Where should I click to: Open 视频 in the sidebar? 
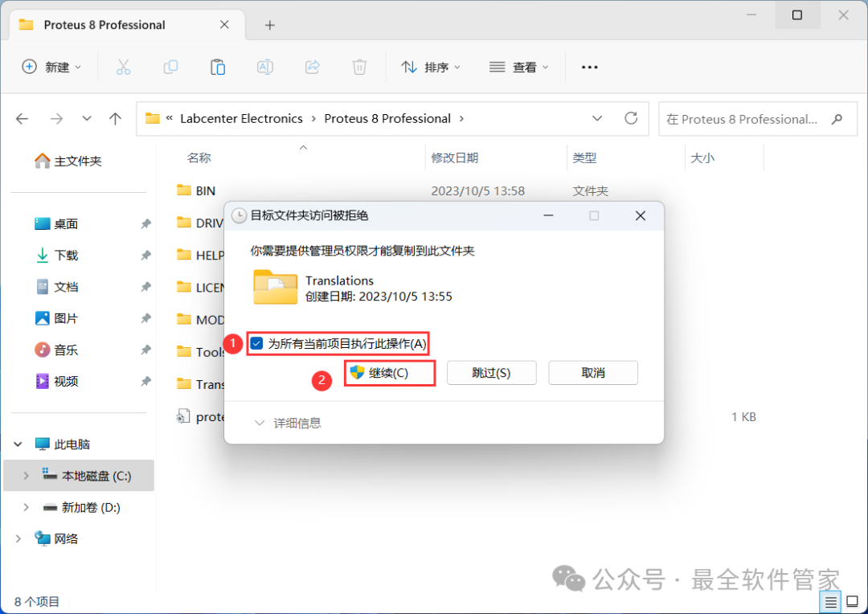[x=56, y=382]
